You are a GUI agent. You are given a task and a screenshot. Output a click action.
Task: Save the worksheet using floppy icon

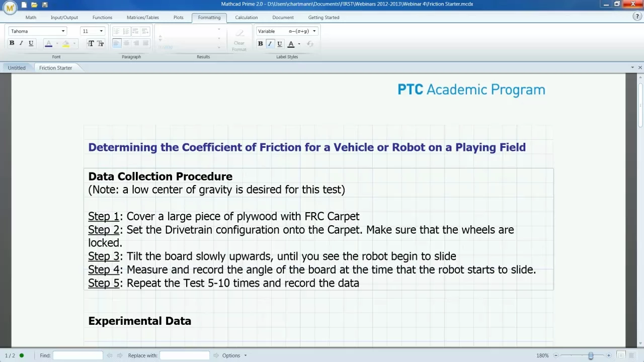[45, 5]
